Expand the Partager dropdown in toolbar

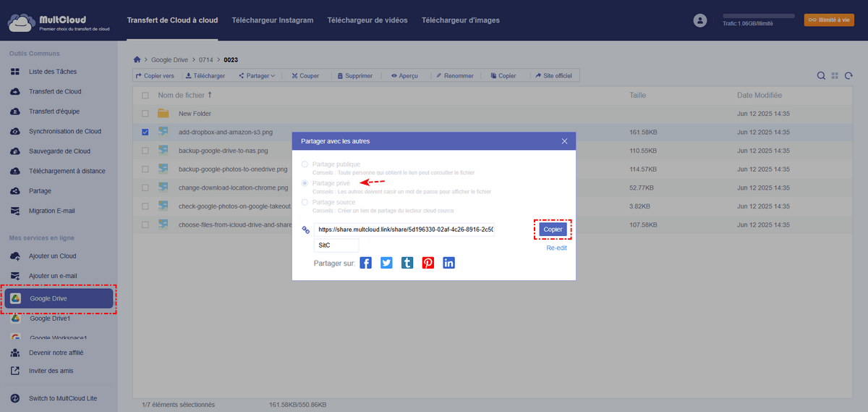257,75
